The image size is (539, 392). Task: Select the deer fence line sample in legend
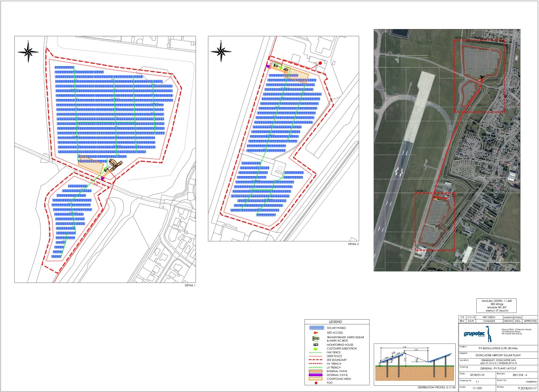[x=315, y=356]
